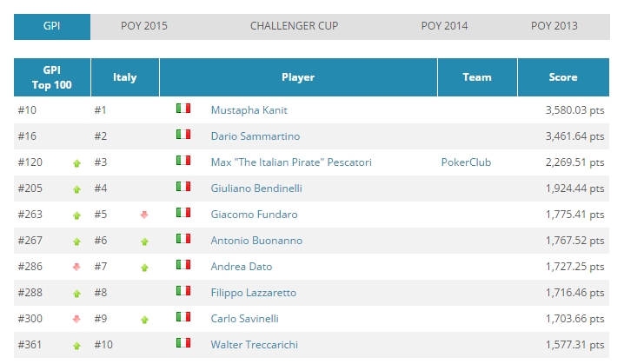Switch to the POY 2015 tab
The height and width of the screenshot is (364, 624).
tap(144, 26)
